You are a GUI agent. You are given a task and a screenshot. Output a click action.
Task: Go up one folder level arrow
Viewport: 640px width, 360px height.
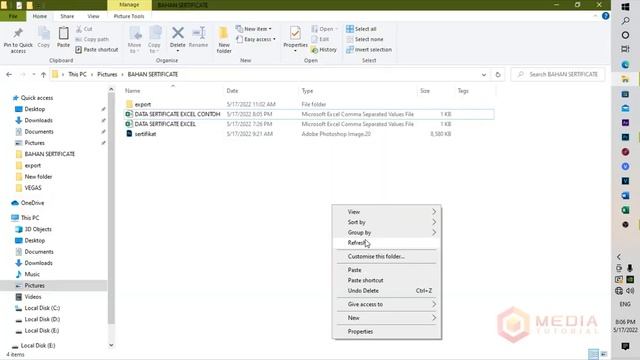point(43,75)
